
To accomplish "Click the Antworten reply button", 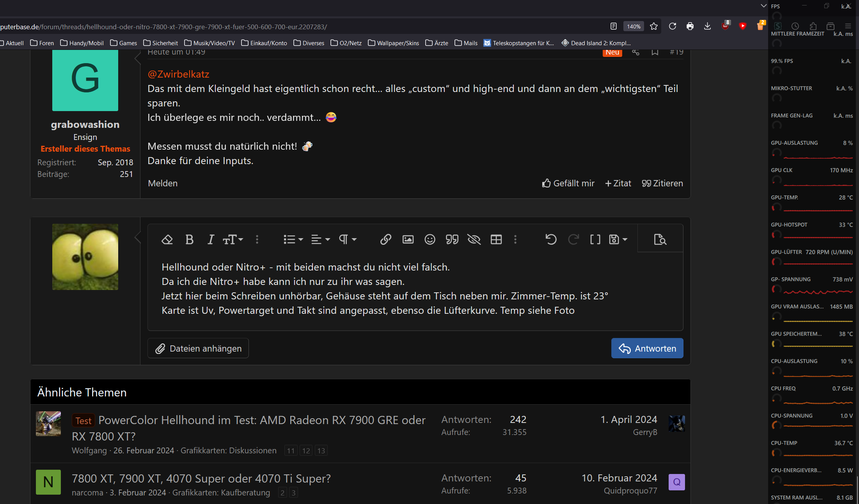I will (x=647, y=348).
